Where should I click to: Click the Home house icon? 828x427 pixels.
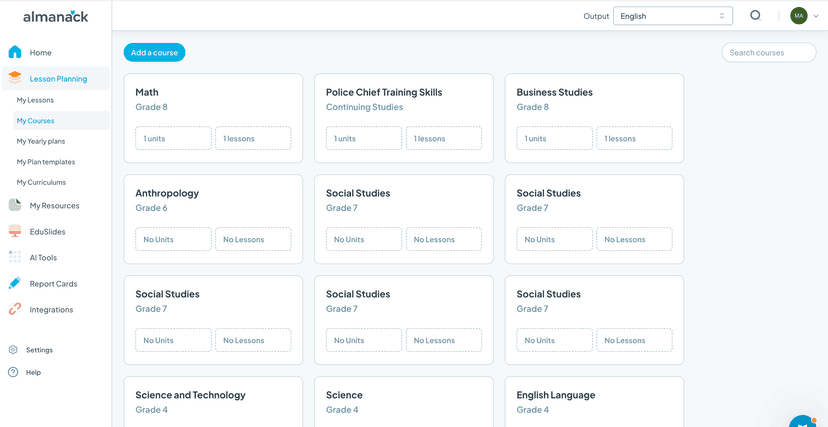pyautogui.click(x=15, y=52)
